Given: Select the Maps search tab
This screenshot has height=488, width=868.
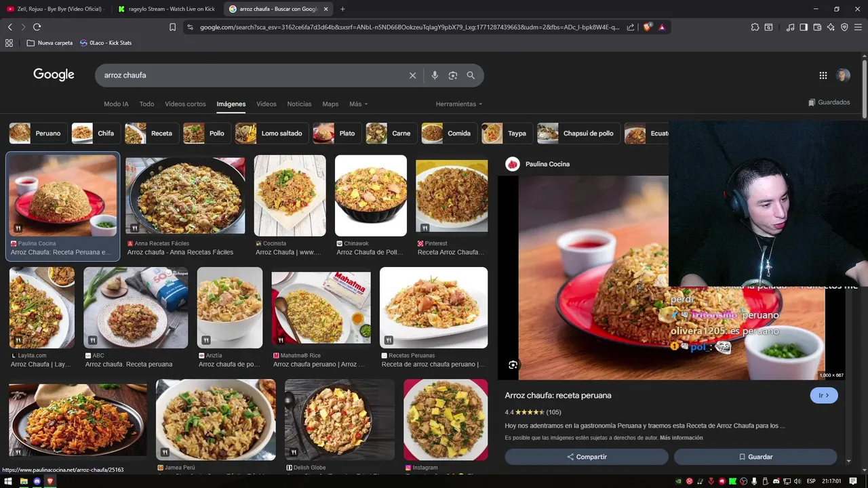Looking at the screenshot, I should pyautogui.click(x=330, y=104).
